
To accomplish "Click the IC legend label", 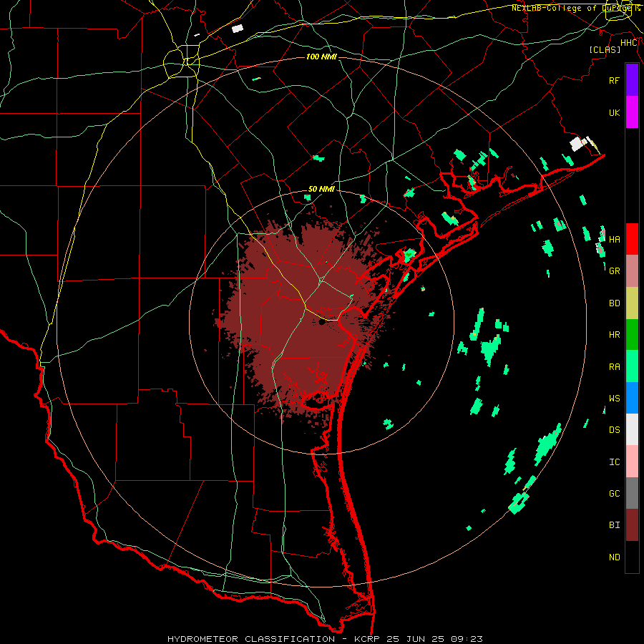I will pos(615,462).
